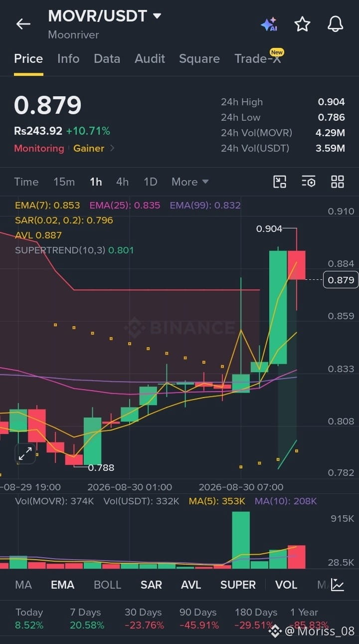Screen dimensions: 359x644
Task: Open the Trade-X tab
Action: click(258, 59)
